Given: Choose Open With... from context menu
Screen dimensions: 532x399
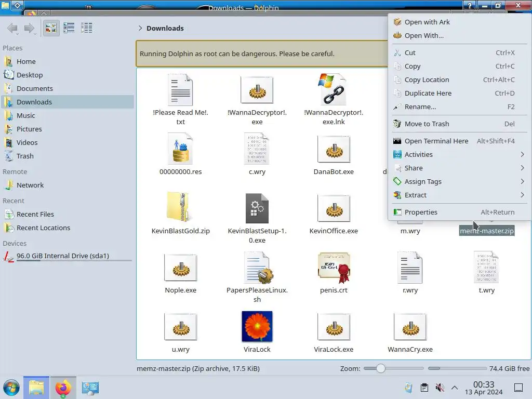Looking at the screenshot, I should pos(459,36).
